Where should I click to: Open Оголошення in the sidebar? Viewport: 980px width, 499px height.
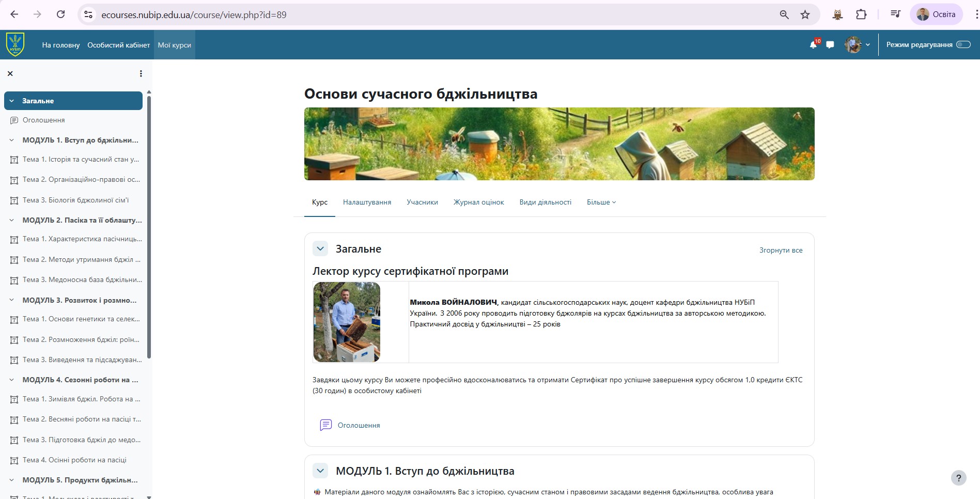(43, 120)
